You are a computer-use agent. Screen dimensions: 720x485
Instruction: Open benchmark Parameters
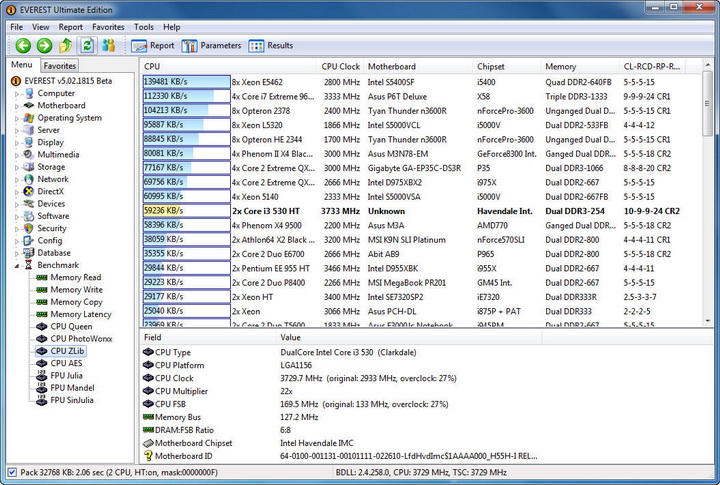(211, 45)
